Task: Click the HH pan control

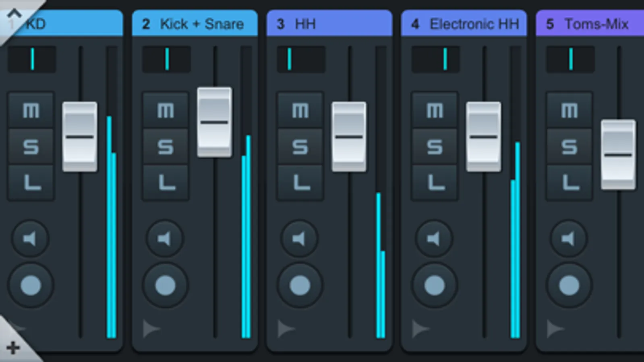Action: pyautogui.click(x=301, y=59)
